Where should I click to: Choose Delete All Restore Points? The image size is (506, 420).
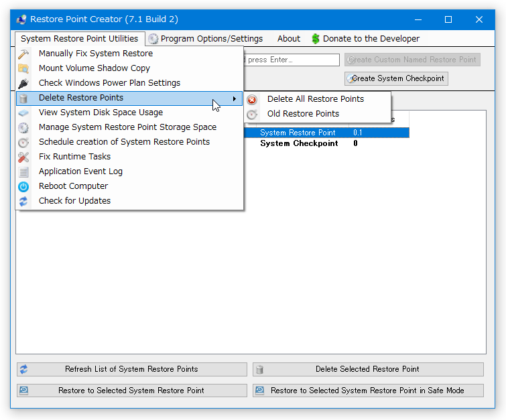tap(317, 99)
